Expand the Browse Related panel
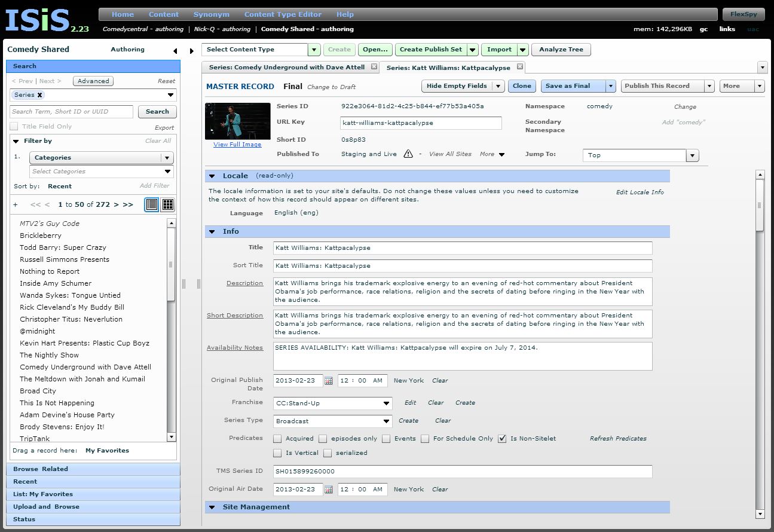774x532 pixels. (93, 469)
